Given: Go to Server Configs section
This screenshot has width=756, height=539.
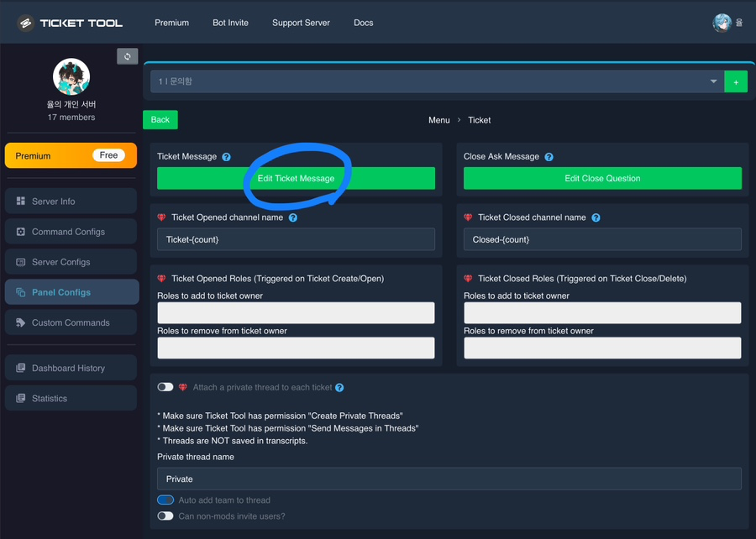Looking at the screenshot, I should point(71,262).
